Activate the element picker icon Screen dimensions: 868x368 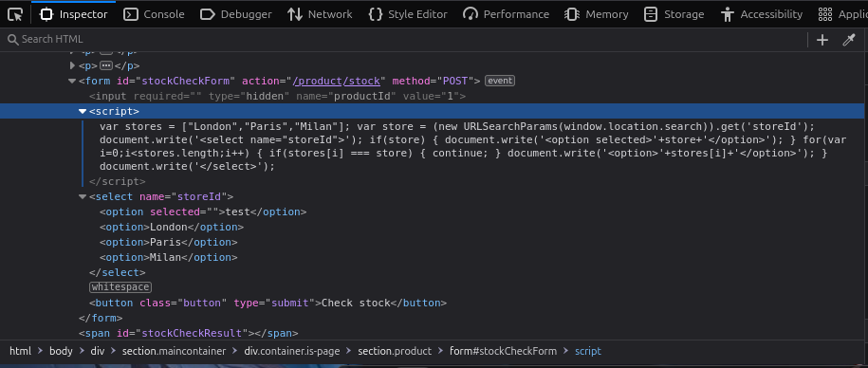15,14
